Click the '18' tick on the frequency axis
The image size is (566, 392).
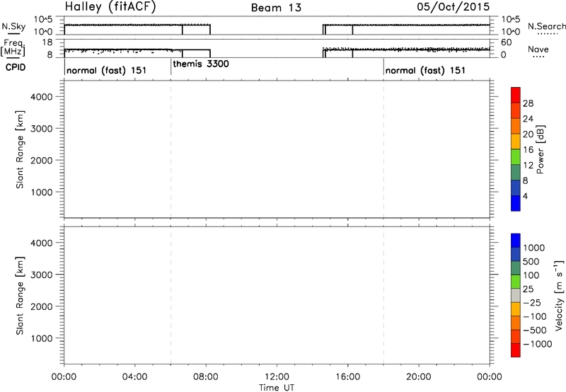click(47, 42)
